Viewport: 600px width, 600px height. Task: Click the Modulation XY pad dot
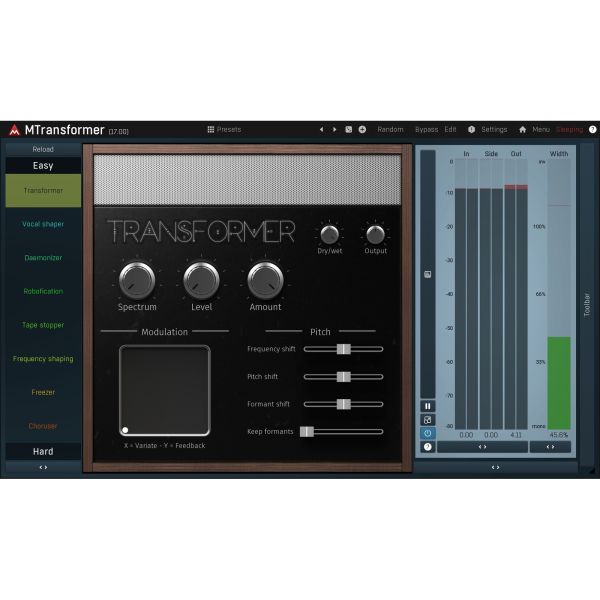click(x=125, y=430)
